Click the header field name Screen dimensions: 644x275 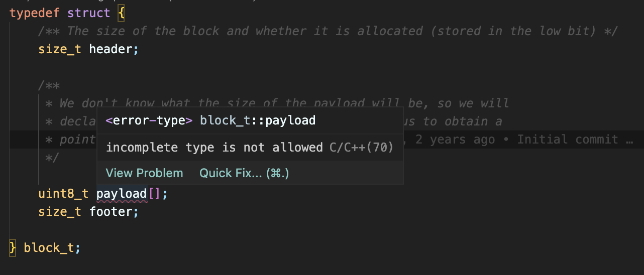[x=110, y=49]
